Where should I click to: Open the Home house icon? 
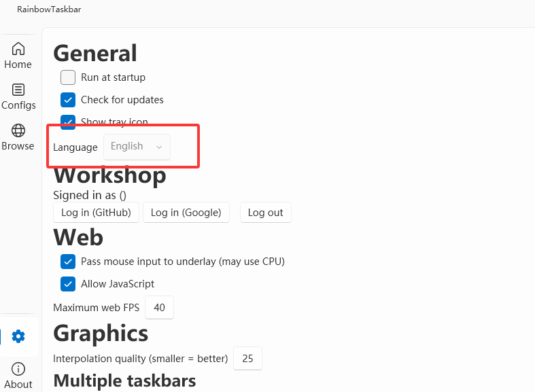(x=18, y=49)
